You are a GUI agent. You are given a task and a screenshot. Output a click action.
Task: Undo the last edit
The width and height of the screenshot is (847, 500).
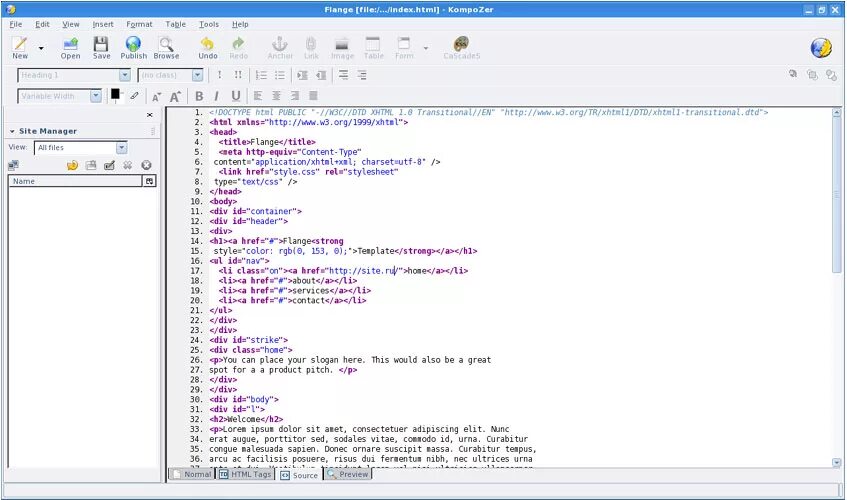point(207,48)
